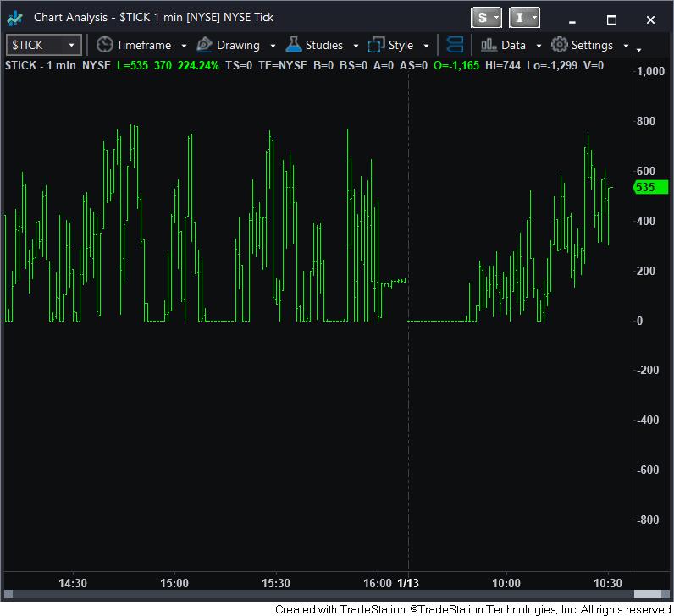Open the S symbol-link button
674x616 pixels.
pyautogui.click(x=486, y=18)
